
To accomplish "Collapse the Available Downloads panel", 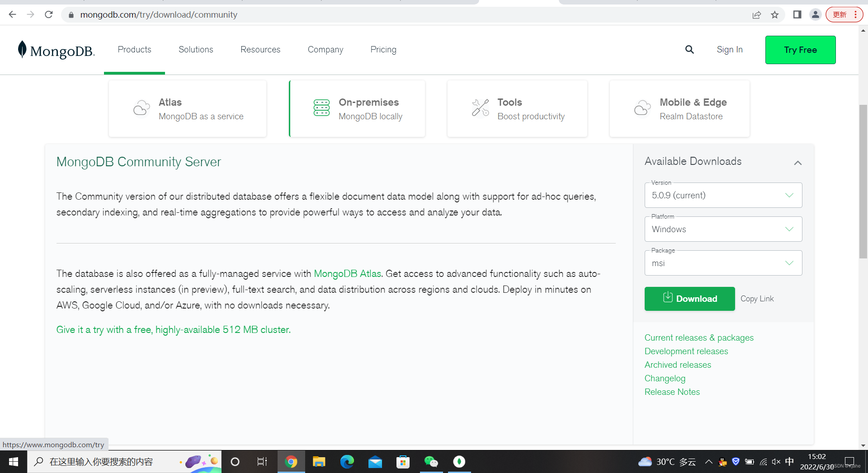I will point(798,163).
